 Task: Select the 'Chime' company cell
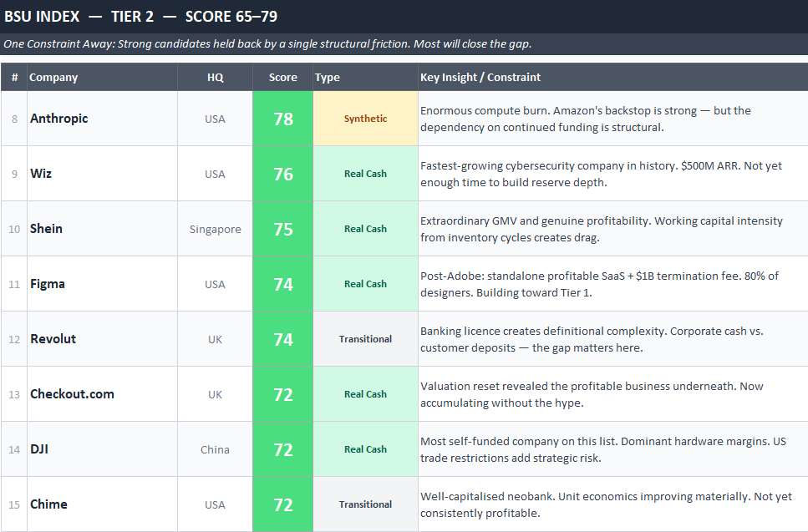(x=102, y=504)
